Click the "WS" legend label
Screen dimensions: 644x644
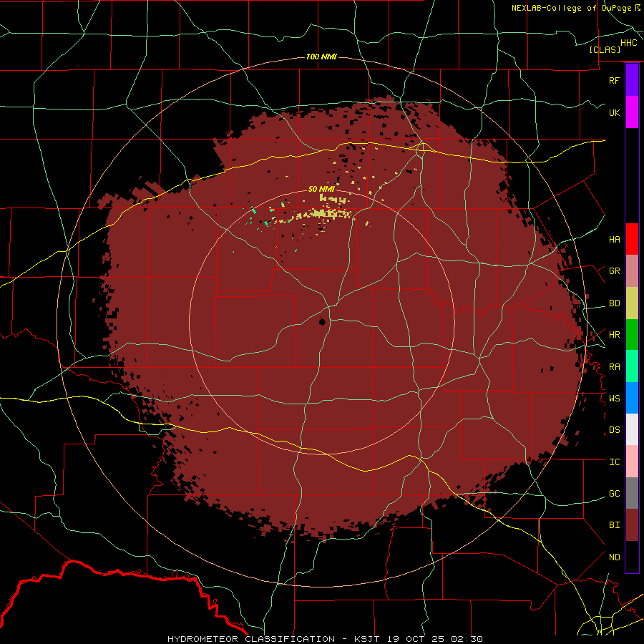point(614,399)
